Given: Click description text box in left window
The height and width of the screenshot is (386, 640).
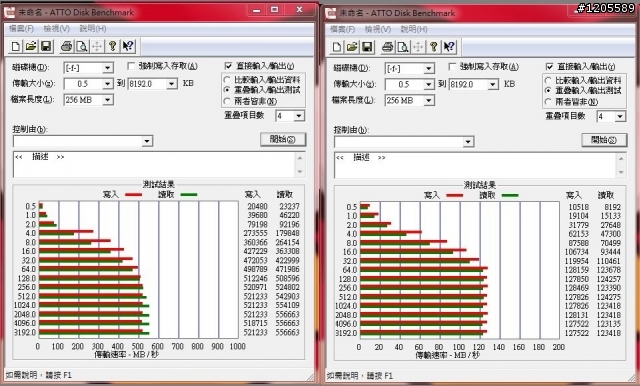Looking at the screenshot, I should point(154,165).
